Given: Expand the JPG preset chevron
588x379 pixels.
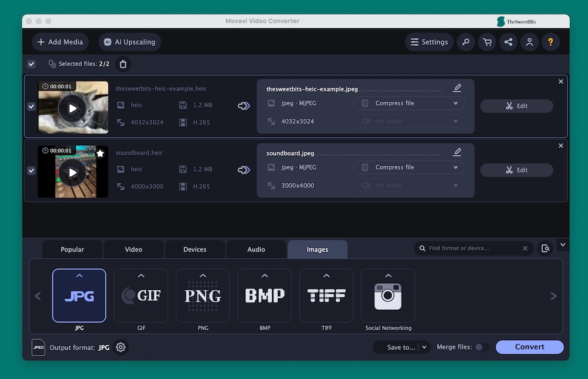Looking at the screenshot, I should (x=79, y=276).
